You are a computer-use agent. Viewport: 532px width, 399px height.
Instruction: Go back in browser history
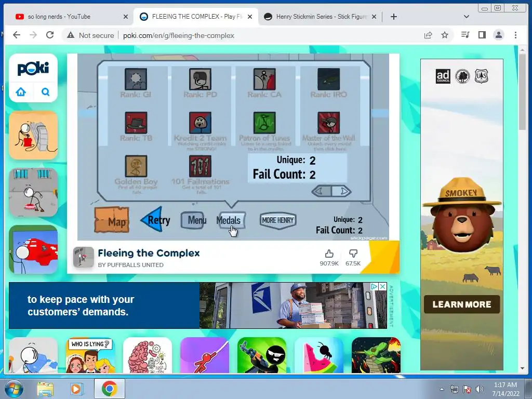tap(17, 35)
